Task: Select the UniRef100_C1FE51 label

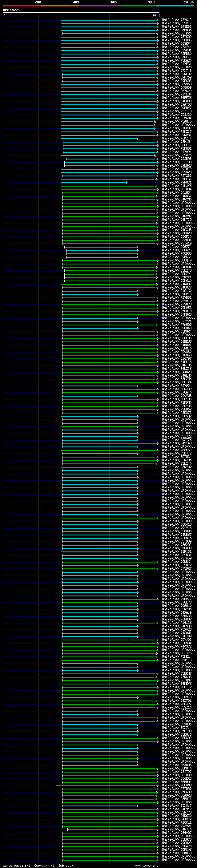Action: (x=177, y=179)
